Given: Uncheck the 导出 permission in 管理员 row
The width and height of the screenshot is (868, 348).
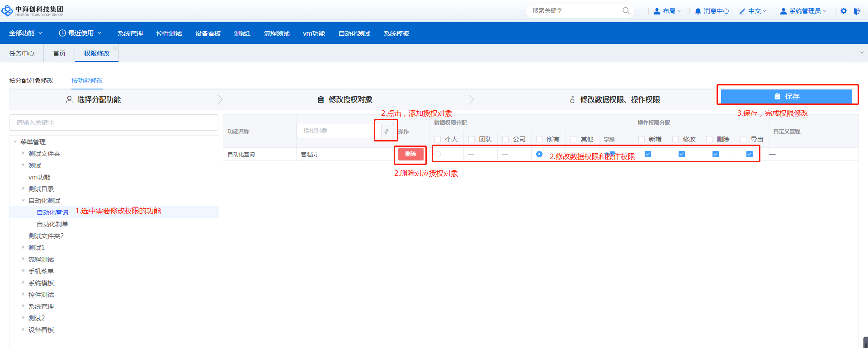Looking at the screenshot, I should pyautogui.click(x=750, y=154).
